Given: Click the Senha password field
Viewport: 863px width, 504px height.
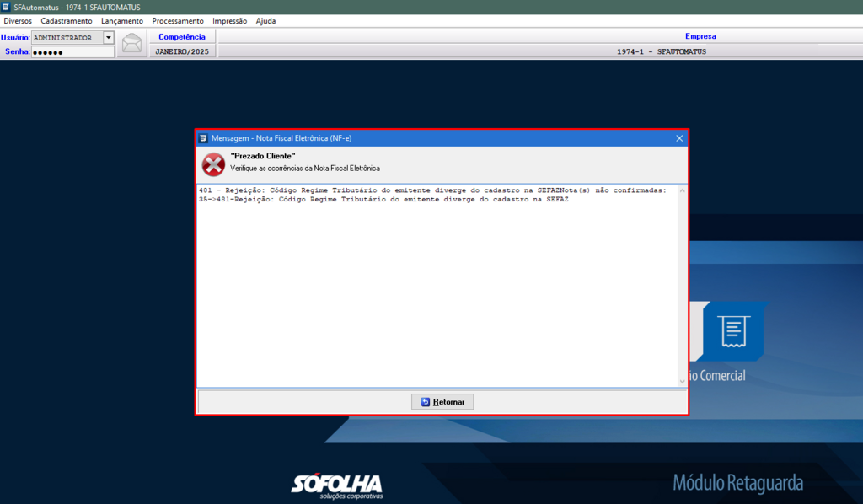Looking at the screenshot, I should [72, 51].
